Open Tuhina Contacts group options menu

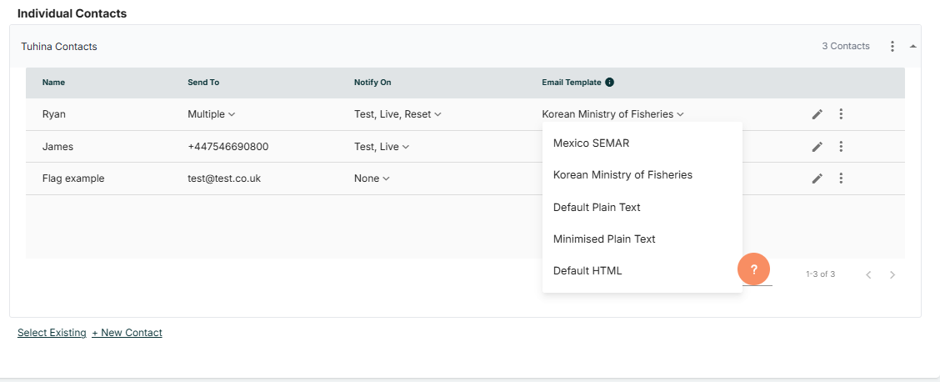click(x=893, y=46)
